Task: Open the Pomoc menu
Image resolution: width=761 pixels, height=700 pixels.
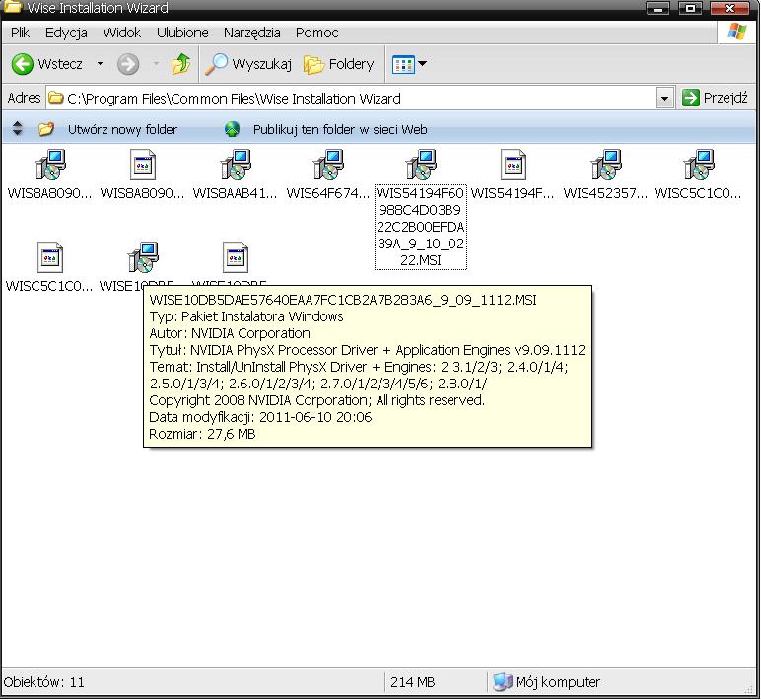Action: tap(317, 33)
